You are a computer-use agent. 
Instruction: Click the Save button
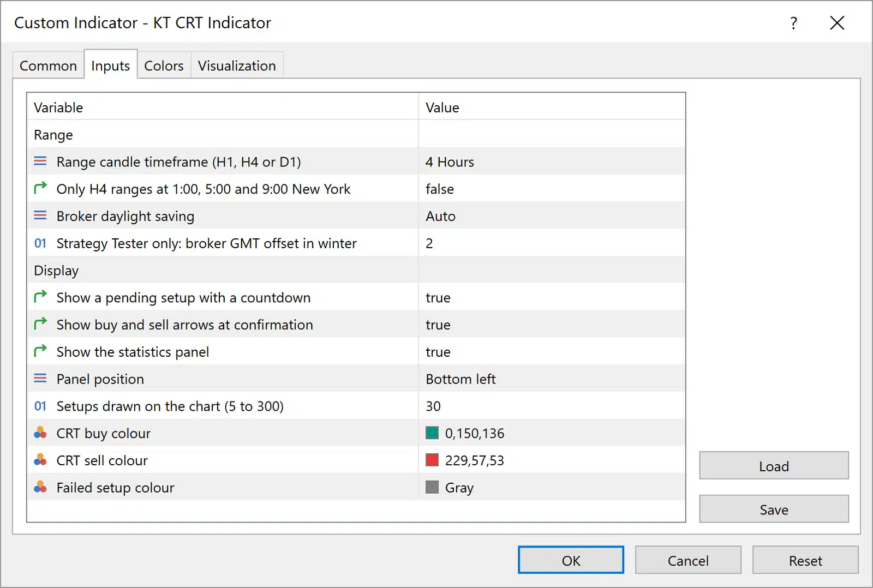tap(774, 509)
